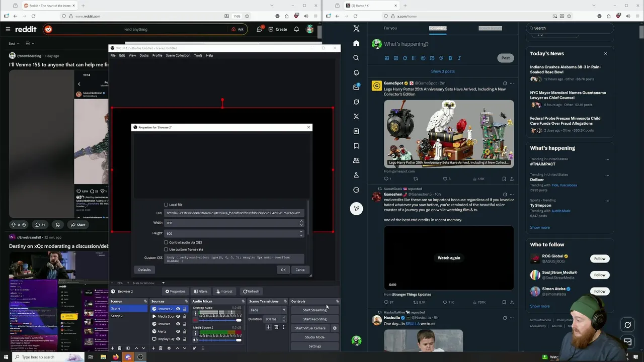Open Notifications bell in the X sidebar
644x362 pixels.
(356, 72)
